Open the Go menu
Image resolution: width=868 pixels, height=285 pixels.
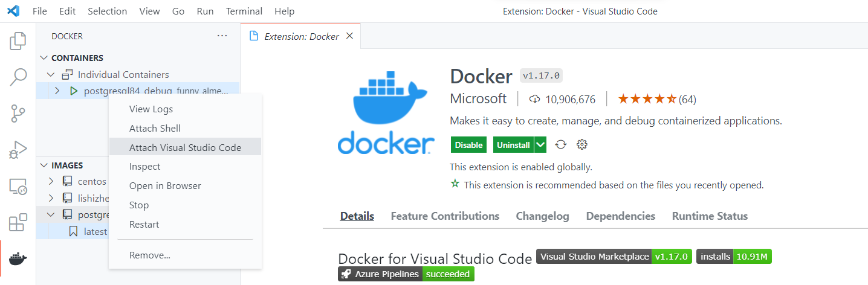[178, 11]
